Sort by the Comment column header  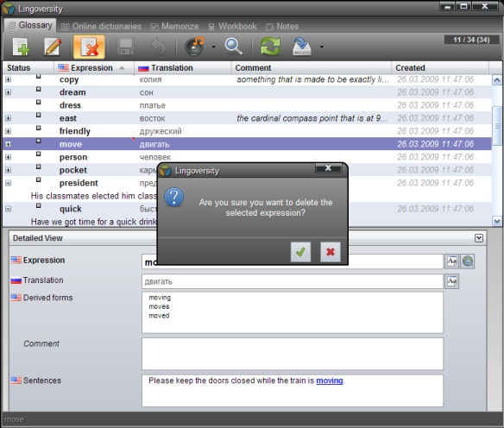[312, 68]
